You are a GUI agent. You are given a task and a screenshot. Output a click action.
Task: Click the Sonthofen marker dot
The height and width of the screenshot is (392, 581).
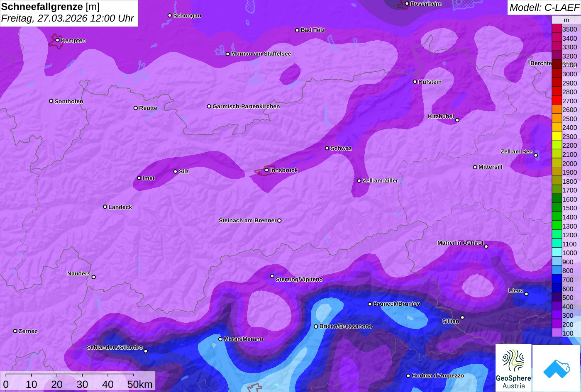51,101
